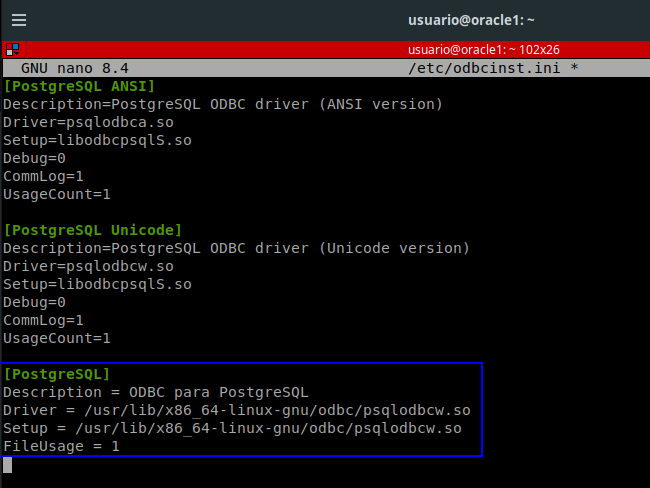The height and width of the screenshot is (488, 650).
Task: Click Debug=0 under PostgreSQL Unicode
Action: tap(34, 302)
